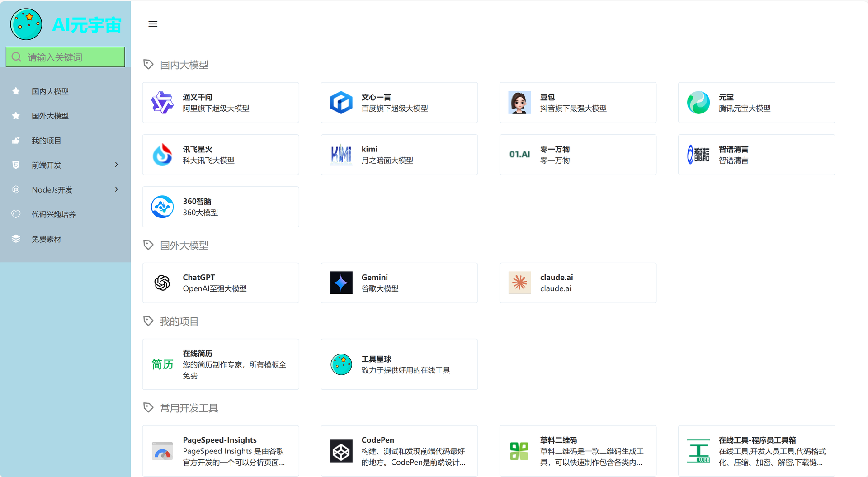Click the Gemini star icon
This screenshot has height=477, width=868.
(341, 283)
